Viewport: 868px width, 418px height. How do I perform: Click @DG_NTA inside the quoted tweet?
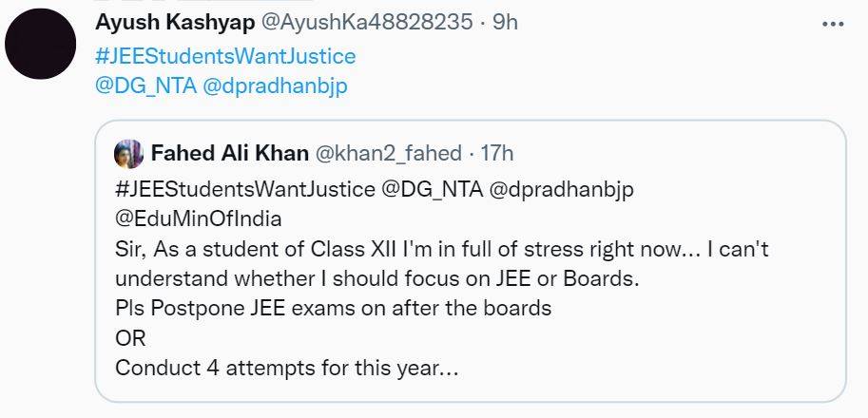tap(431, 188)
